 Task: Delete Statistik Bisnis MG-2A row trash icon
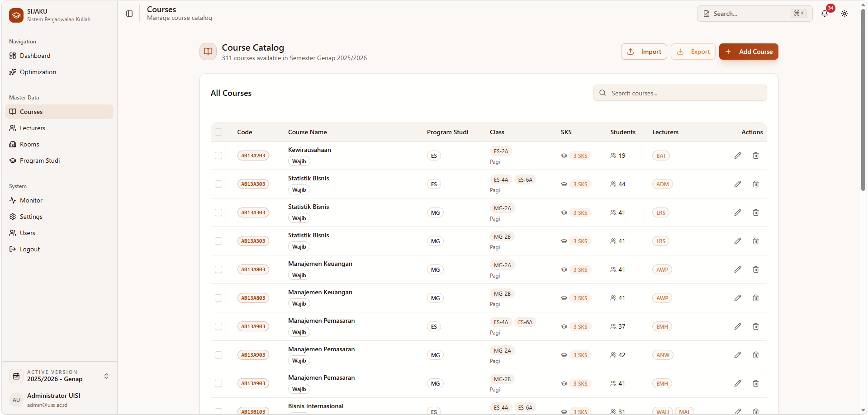pos(756,212)
